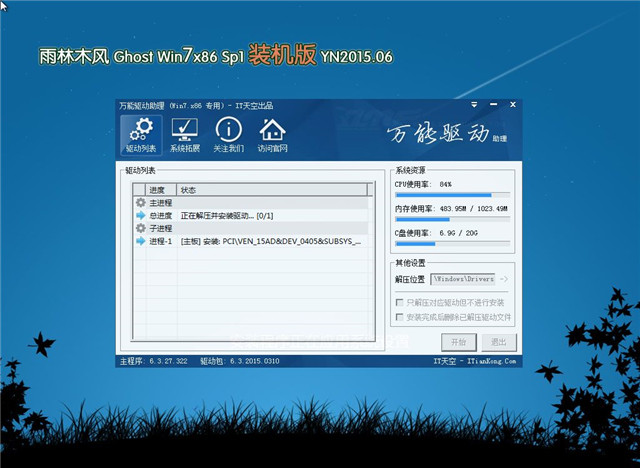640x468 pixels.
Task: Click the blue arrow beside 总进度
Action: pyautogui.click(x=140, y=215)
